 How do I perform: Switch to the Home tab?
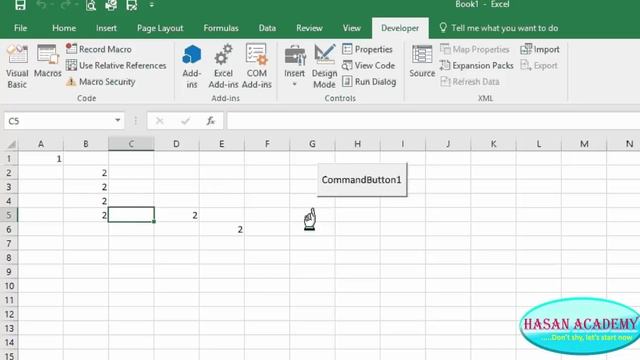pyautogui.click(x=64, y=28)
